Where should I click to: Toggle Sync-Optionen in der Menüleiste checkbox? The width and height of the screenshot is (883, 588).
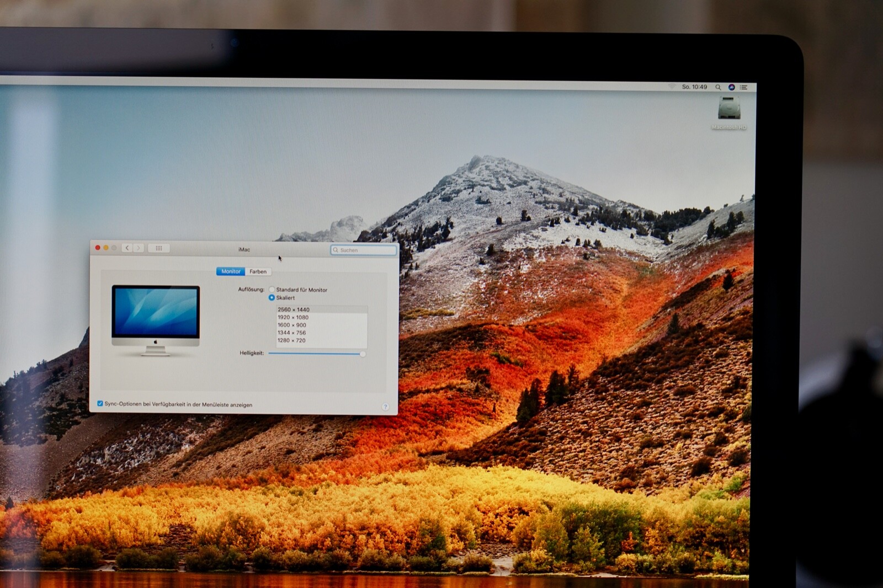(x=100, y=404)
